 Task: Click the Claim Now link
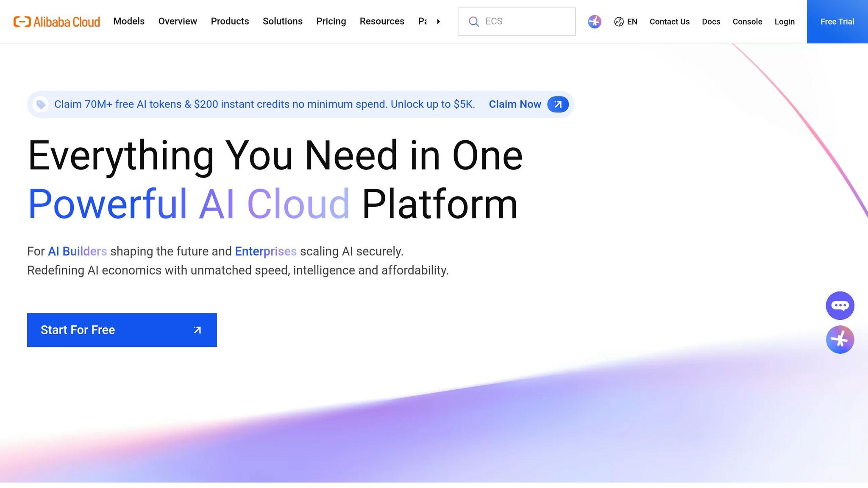click(515, 104)
